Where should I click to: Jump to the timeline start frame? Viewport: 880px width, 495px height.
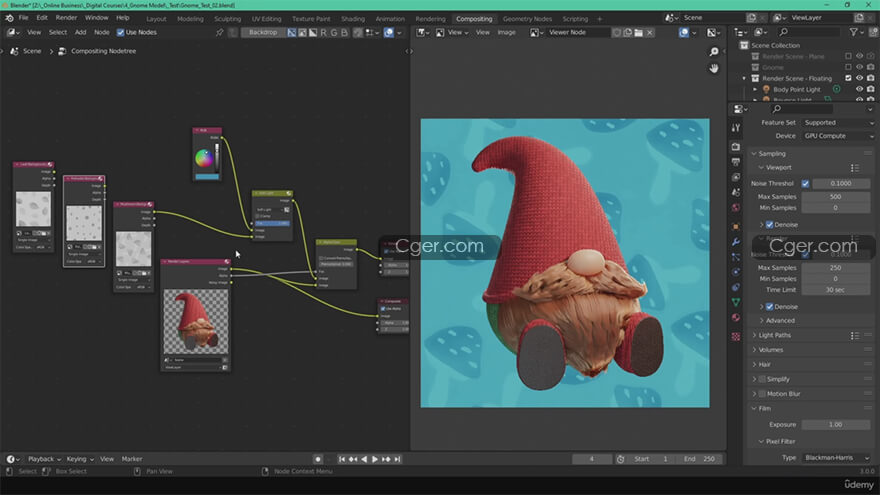(x=342, y=459)
